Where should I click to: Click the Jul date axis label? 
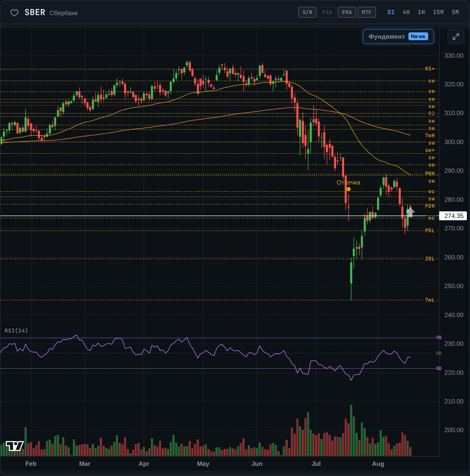(316, 464)
